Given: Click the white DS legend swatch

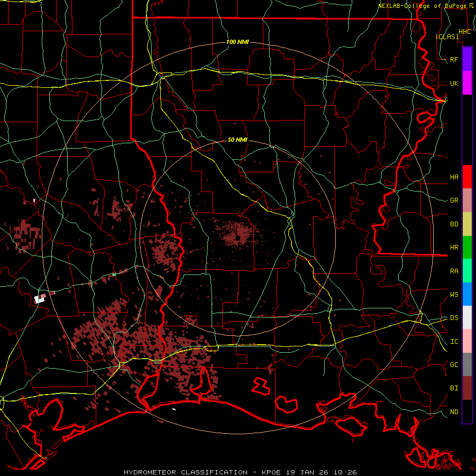Looking at the screenshot, I should pos(467,317).
